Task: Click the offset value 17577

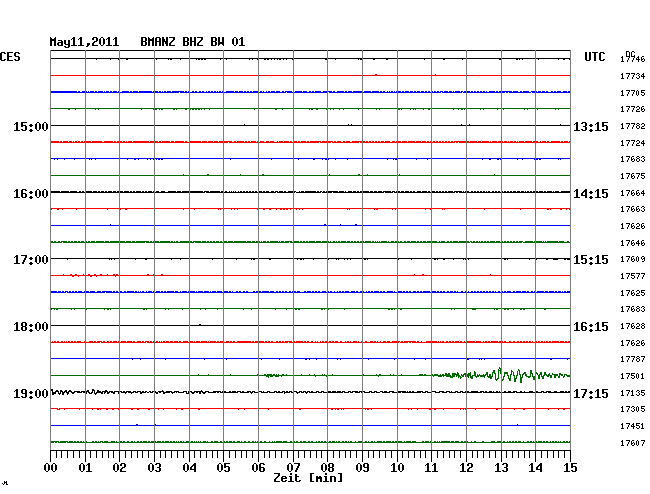Action: (633, 276)
